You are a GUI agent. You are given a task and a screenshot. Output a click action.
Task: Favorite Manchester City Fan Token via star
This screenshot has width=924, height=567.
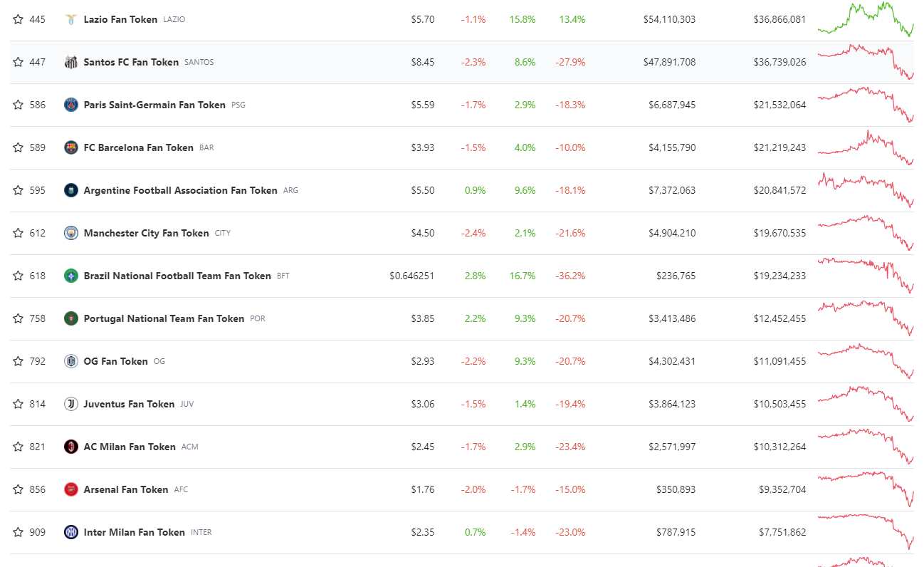click(18, 233)
